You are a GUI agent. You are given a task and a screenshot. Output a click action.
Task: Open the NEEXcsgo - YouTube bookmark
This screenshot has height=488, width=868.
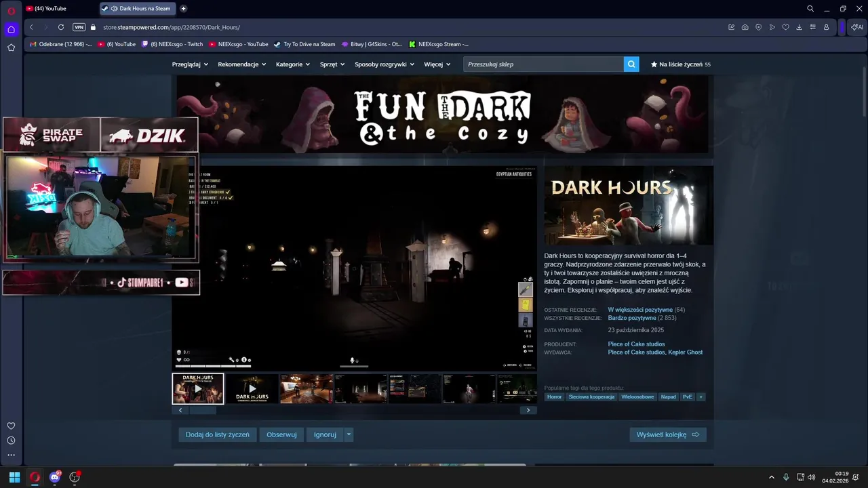point(239,44)
